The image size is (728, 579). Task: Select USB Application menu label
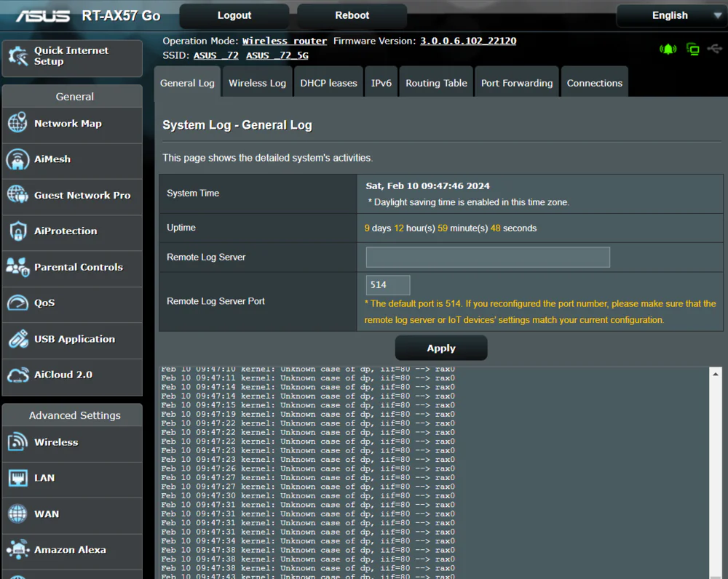(x=74, y=339)
